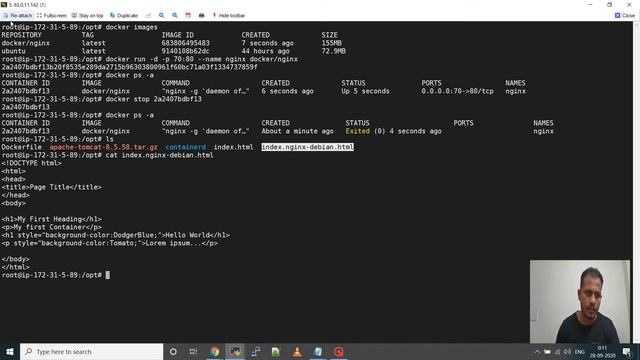This screenshot has height=360, width=640.
Task: Open the notification center icon
Action: [x=627, y=351]
